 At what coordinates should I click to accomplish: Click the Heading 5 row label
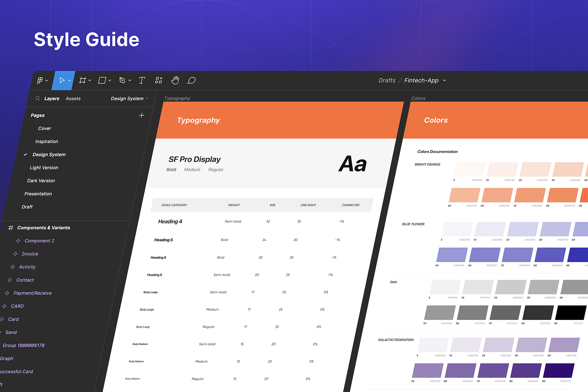click(x=164, y=240)
